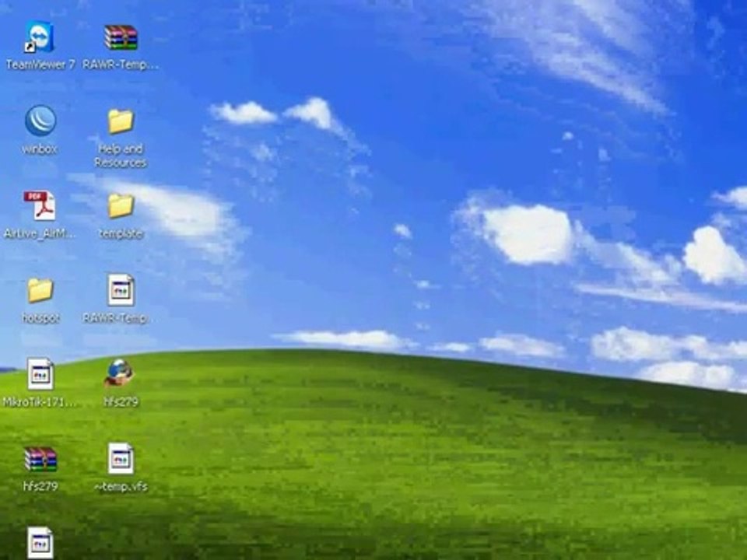
Task: Open the TeamViewer 7 desktop shortcut
Action: (x=40, y=37)
